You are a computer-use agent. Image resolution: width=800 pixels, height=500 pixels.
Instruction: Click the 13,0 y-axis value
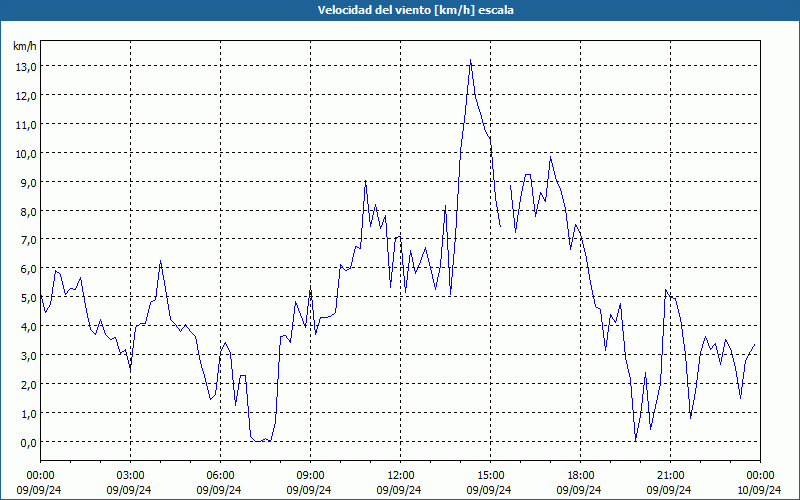27,67
